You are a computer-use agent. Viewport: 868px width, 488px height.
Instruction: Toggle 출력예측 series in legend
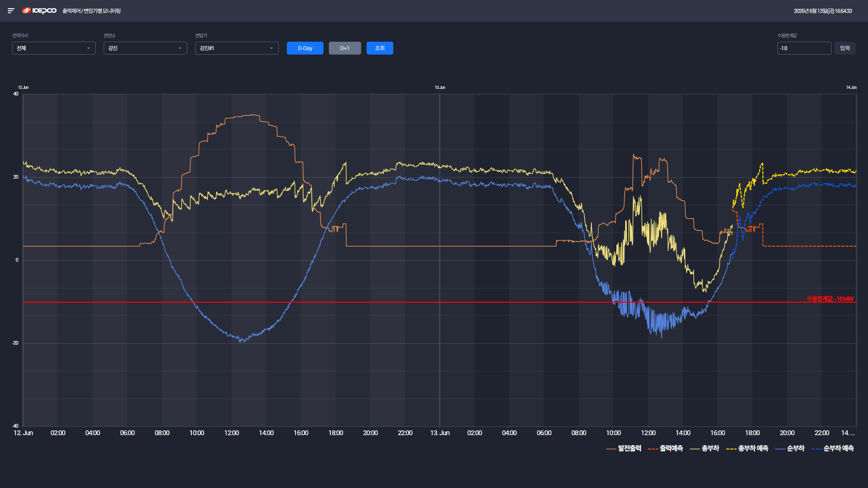pos(671,448)
